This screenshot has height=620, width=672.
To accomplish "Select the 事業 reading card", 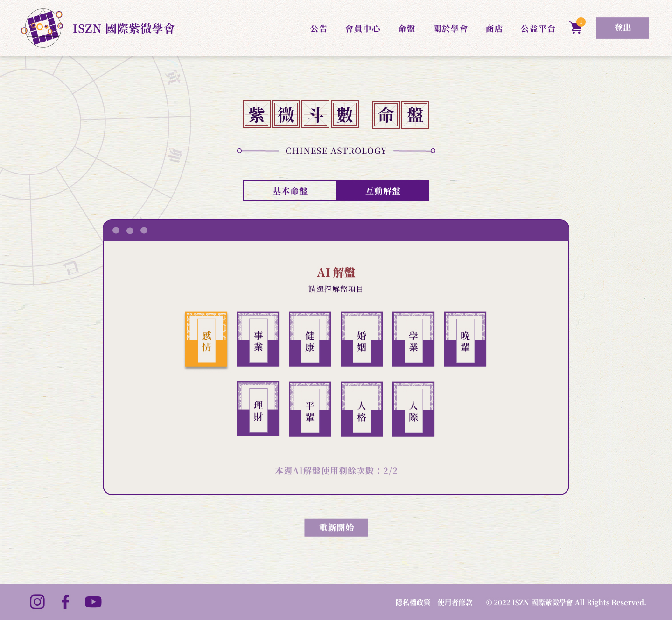I will [258, 339].
